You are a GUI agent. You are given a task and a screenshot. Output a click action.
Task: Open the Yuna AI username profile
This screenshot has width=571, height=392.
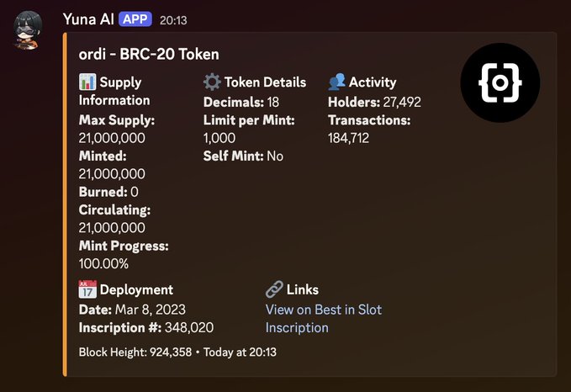click(88, 18)
